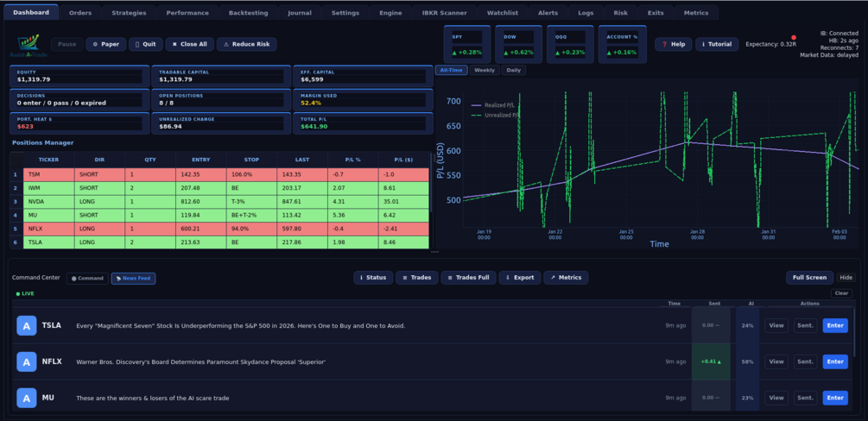Screen dimensions: 868x421
Task: Clear the news feed
Action: tap(841, 293)
